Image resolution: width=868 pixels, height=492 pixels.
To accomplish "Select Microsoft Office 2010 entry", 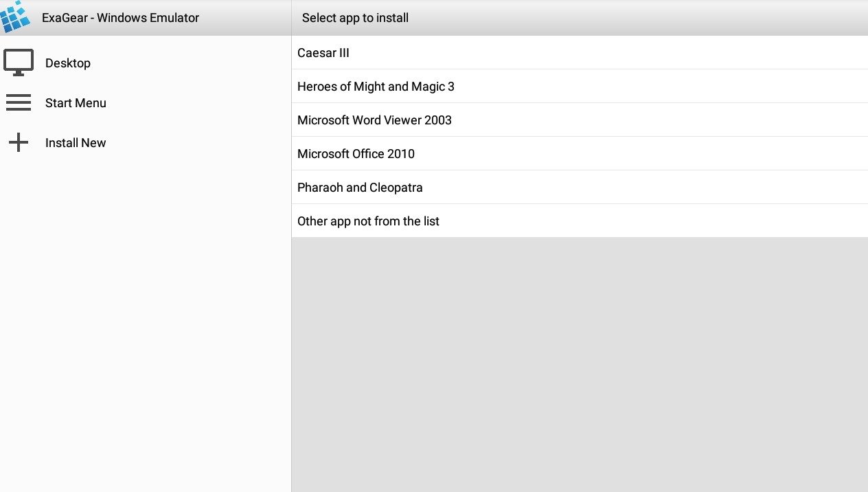I will tap(580, 154).
